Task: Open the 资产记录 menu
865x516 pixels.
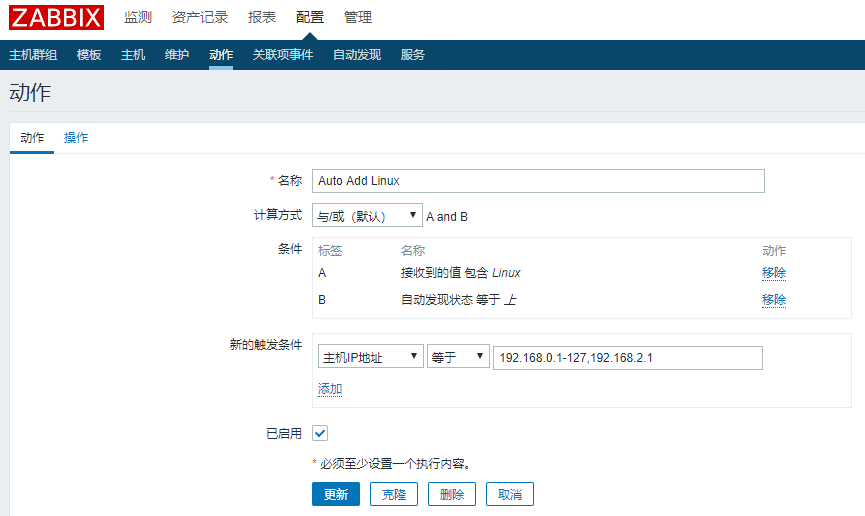Action: click(200, 17)
